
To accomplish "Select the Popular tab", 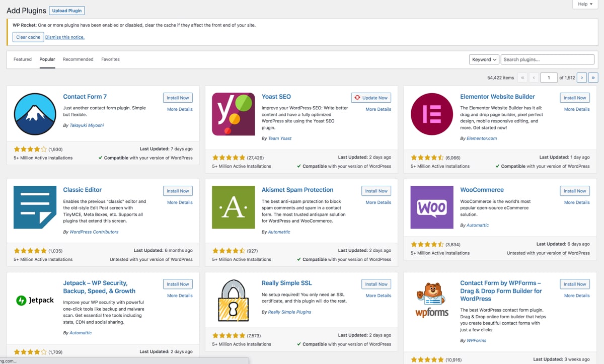I will pos(47,59).
